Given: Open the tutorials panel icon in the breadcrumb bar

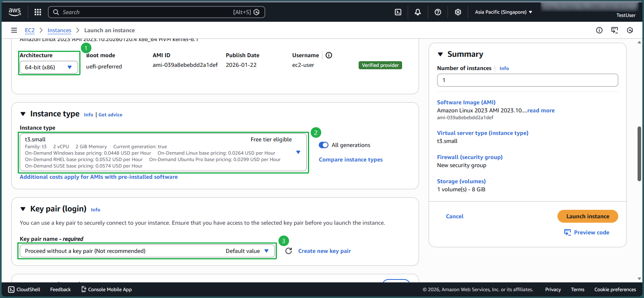Looking at the screenshot, I should [615, 30].
